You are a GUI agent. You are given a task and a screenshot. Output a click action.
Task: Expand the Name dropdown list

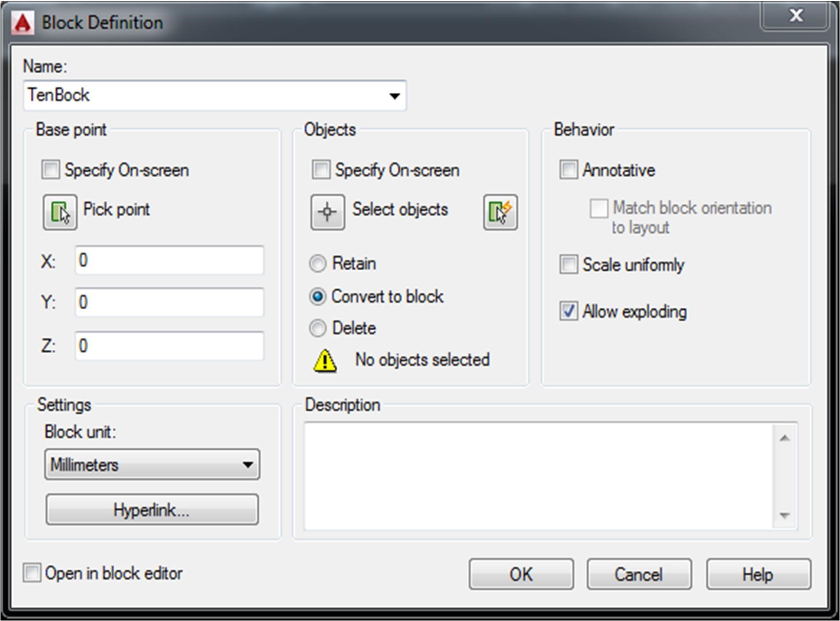click(394, 96)
